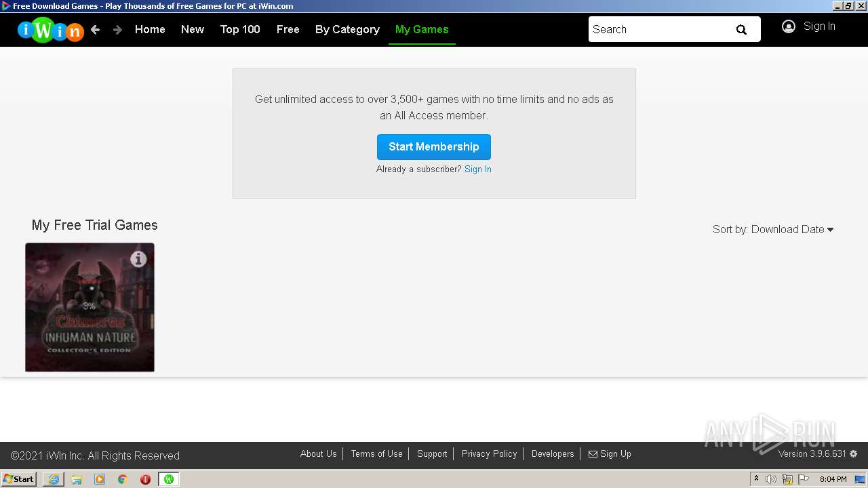Open Developers link

pos(553,454)
